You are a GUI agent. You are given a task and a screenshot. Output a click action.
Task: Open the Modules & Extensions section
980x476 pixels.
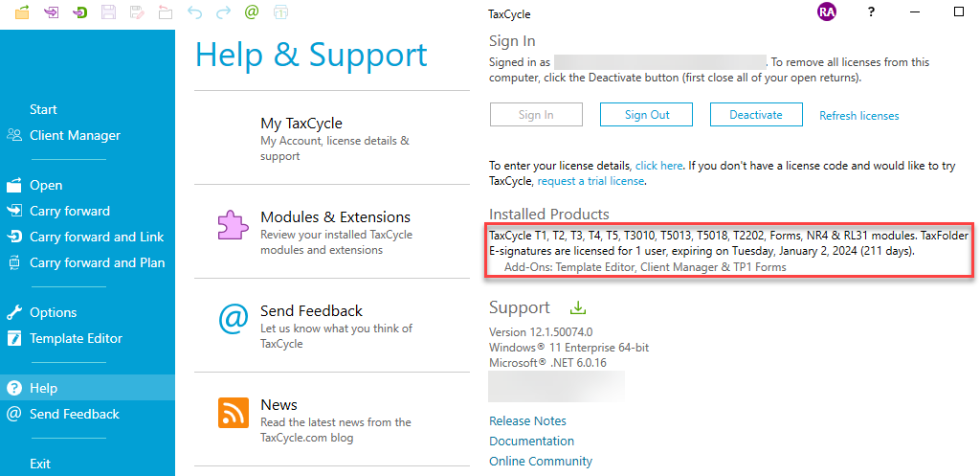coord(335,217)
